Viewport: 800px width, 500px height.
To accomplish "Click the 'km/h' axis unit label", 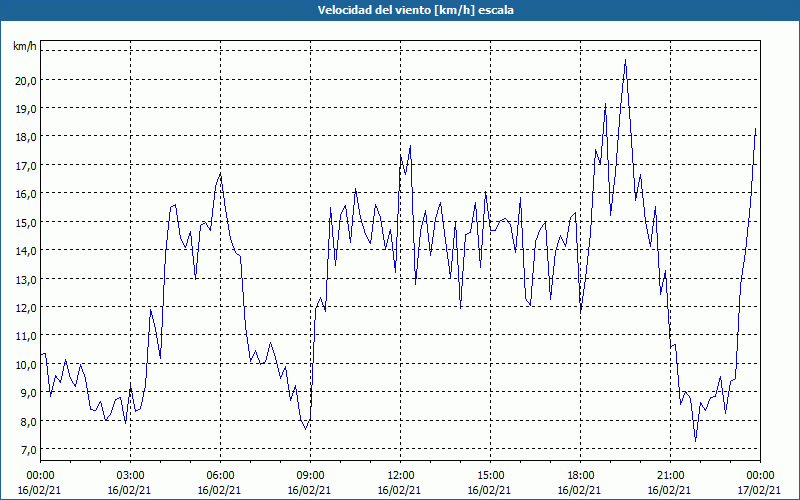I will pyautogui.click(x=25, y=46).
